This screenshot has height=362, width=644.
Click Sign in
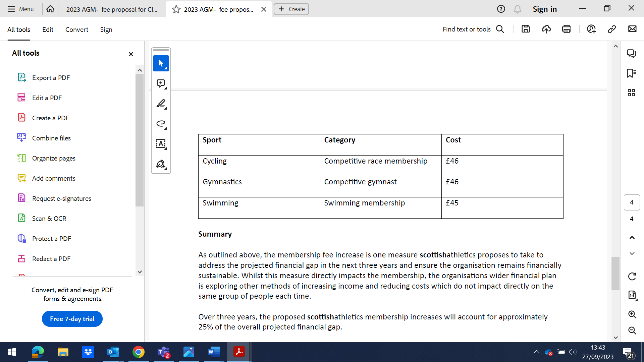545,9
